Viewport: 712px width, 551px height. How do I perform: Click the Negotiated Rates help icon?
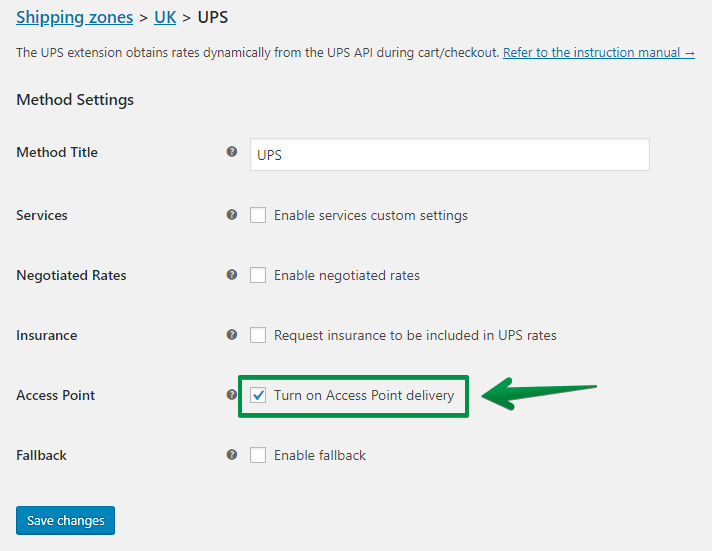(232, 274)
